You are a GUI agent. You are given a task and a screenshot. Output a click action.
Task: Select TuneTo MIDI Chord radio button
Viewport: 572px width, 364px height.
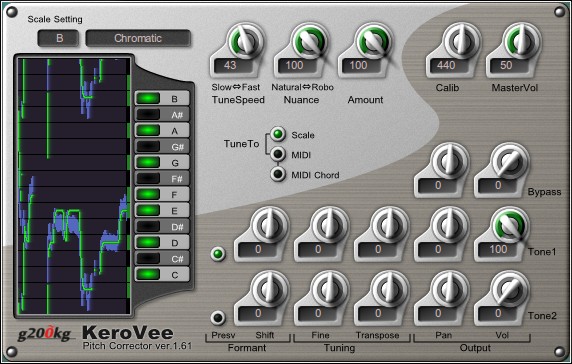click(x=278, y=174)
